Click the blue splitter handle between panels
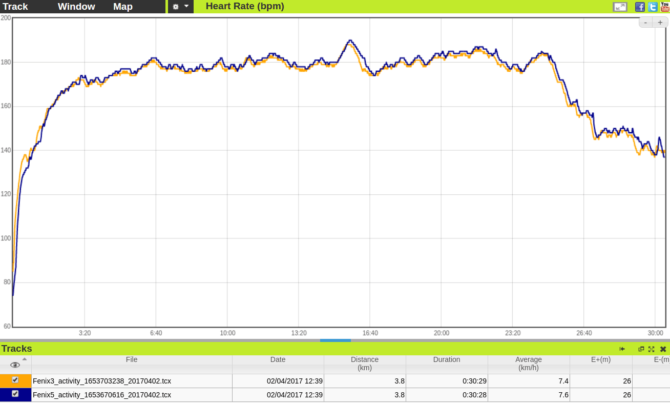The image size is (670, 403). [x=335, y=341]
